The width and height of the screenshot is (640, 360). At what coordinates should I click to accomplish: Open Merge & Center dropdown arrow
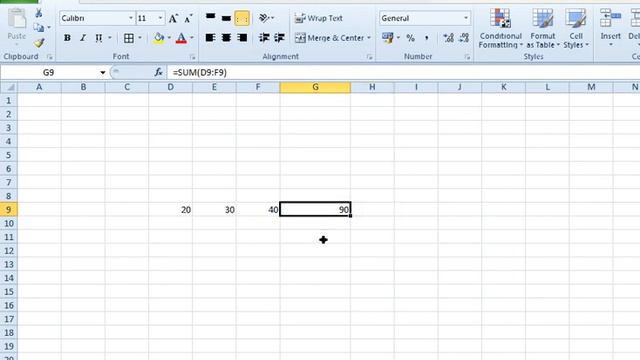click(369, 38)
